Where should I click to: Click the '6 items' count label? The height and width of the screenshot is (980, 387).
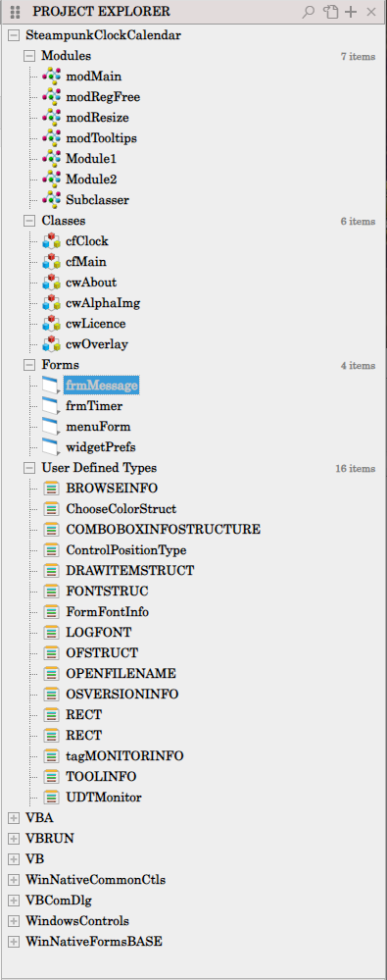click(x=358, y=222)
